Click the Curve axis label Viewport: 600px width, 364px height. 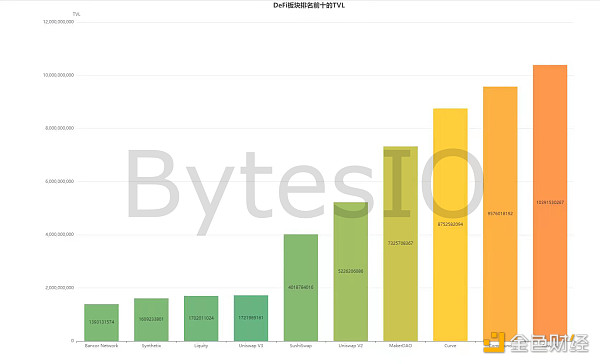[450, 346]
